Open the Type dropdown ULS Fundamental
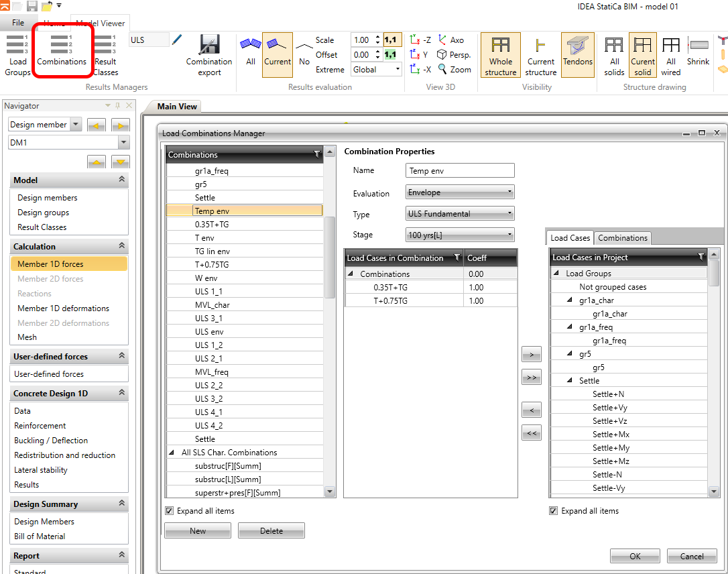This screenshot has height=574, width=728. tap(460, 214)
